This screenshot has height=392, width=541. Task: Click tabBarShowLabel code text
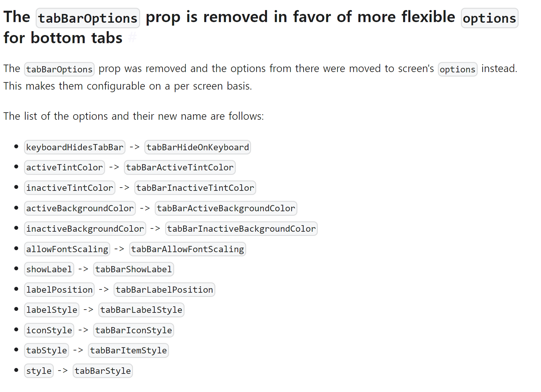click(134, 269)
